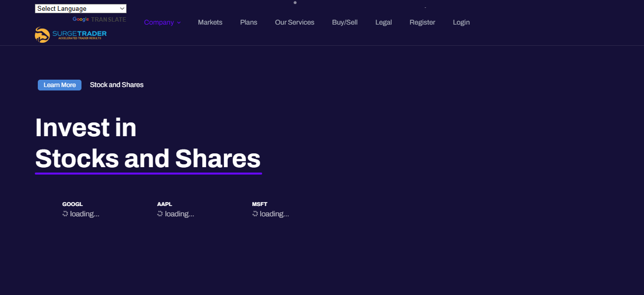Screen dimensions: 644x295
Task: Click the Register link
Action: click(x=422, y=22)
